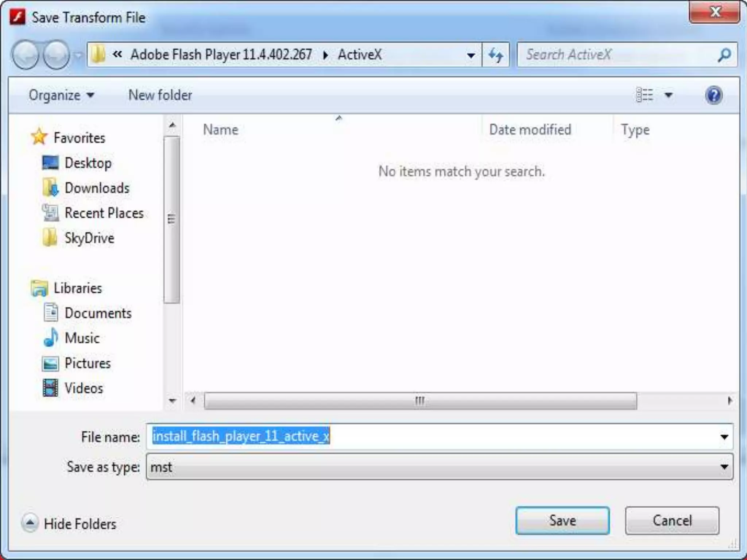Open the recent locations dropdown beside Forward

(x=77, y=55)
